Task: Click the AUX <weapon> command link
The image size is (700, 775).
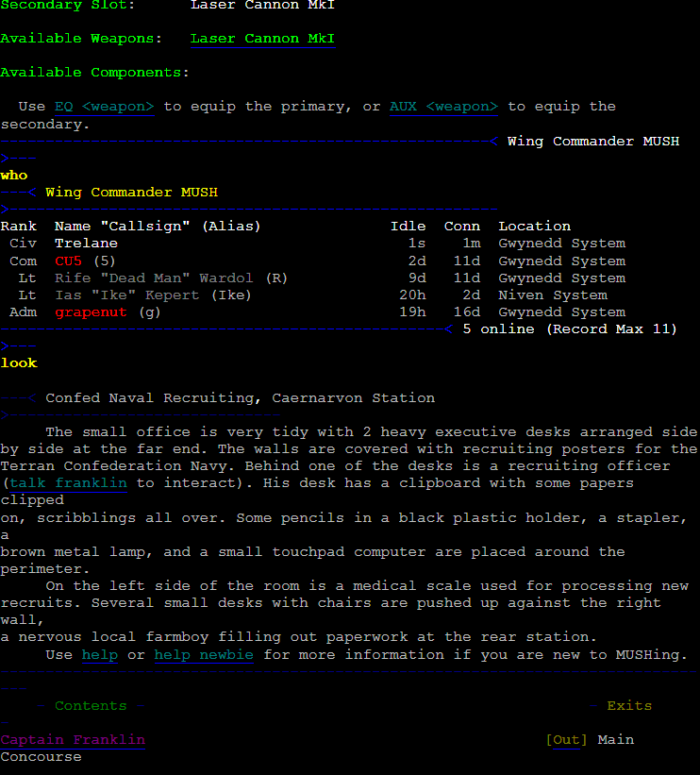Action: coord(443,107)
